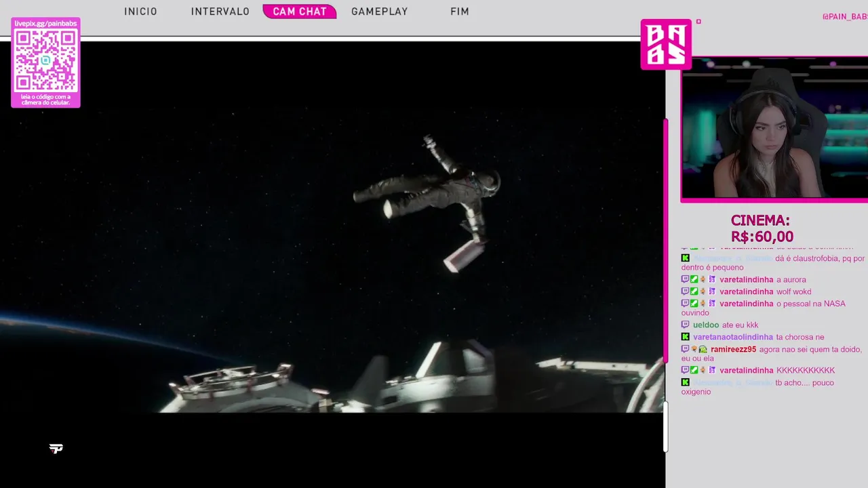Click the green moderator sword badge beside 'a aurora'
Screen dimensions: 868x488
pos(694,279)
